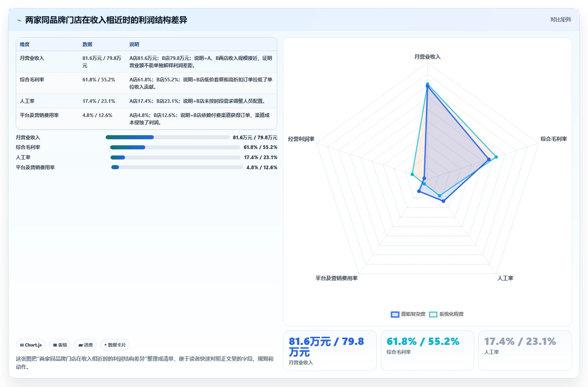The image size is (588, 387).
Task: Click the cyan radar point on 人工率 axis
Action: coord(439,196)
